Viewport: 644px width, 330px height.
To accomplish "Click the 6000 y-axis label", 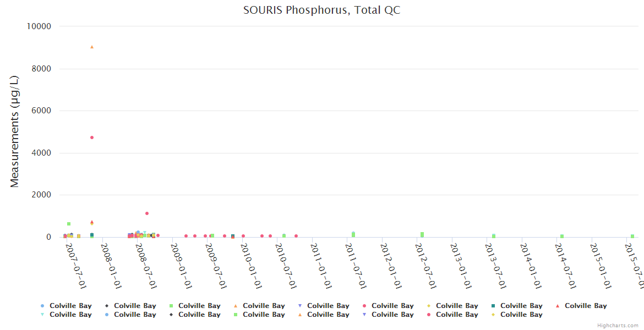I will click(x=41, y=111).
